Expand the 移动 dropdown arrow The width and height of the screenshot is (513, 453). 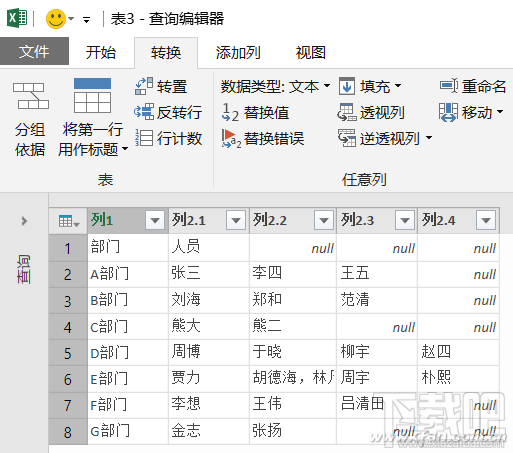[500, 111]
